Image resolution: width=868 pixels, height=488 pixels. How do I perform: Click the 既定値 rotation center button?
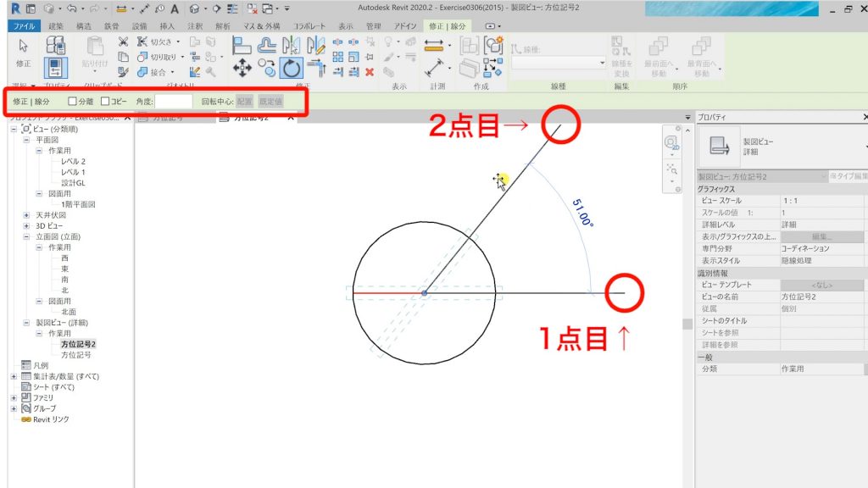pos(272,102)
